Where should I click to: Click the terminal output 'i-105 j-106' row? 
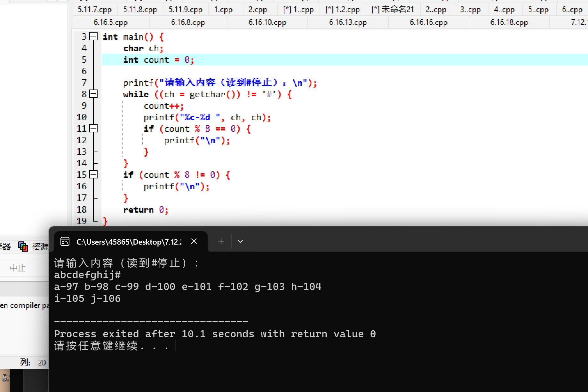point(88,299)
